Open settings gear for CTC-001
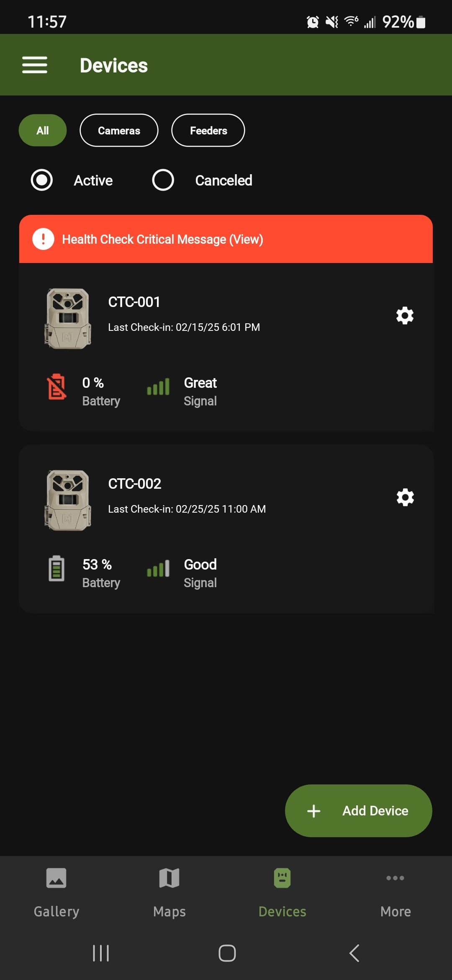The height and width of the screenshot is (980, 452). click(405, 315)
